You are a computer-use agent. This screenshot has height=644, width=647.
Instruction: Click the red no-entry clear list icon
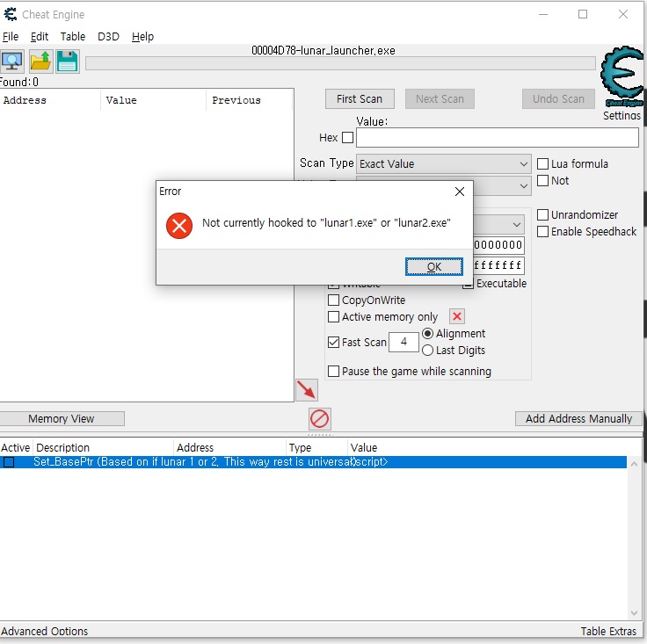point(320,419)
